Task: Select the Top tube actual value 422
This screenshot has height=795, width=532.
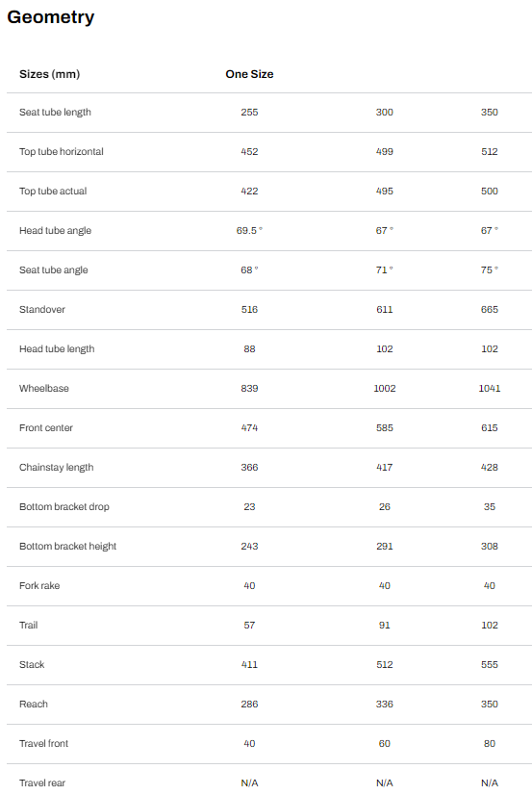Action: (x=249, y=192)
